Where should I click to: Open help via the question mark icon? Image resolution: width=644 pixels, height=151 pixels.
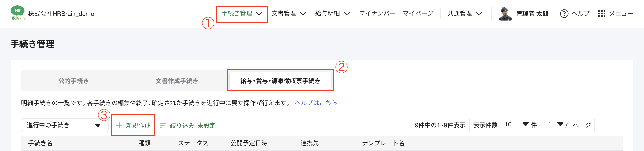pos(564,14)
